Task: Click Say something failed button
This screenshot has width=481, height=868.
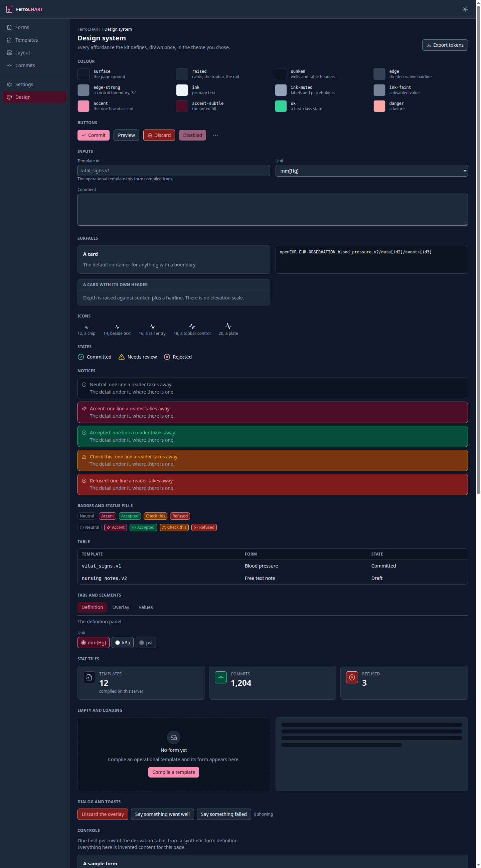Action: pos(224,814)
